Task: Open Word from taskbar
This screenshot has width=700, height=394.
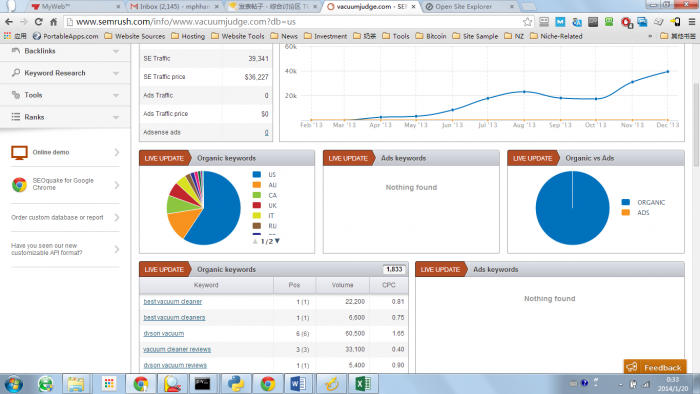Action: [298, 384]
